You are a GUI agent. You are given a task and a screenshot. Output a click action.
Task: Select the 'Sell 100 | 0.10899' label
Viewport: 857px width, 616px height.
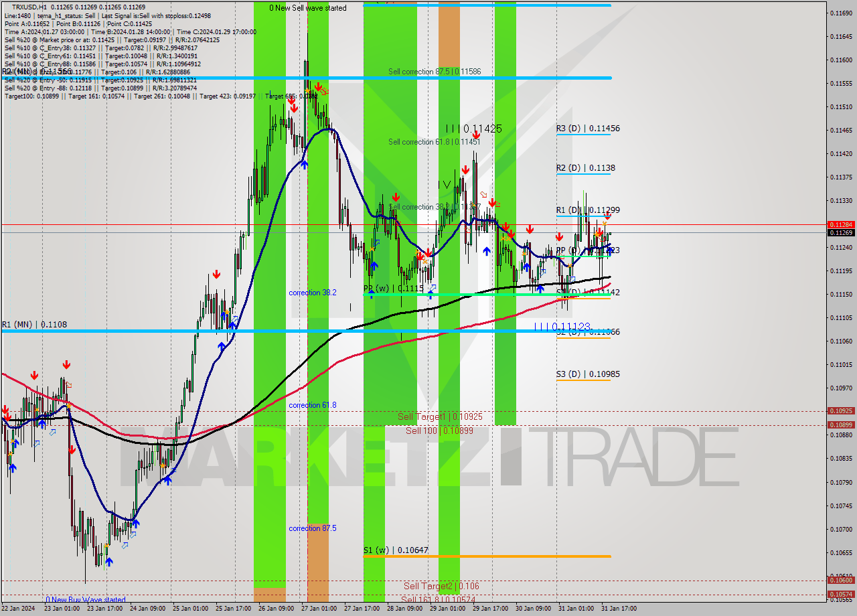[x=439, y=430]
